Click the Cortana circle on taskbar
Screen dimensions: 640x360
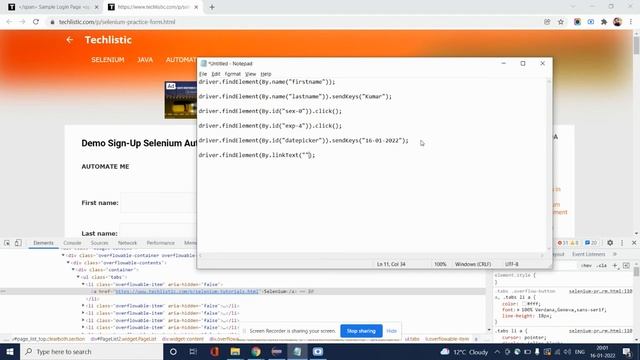click(x=173, y=351)
